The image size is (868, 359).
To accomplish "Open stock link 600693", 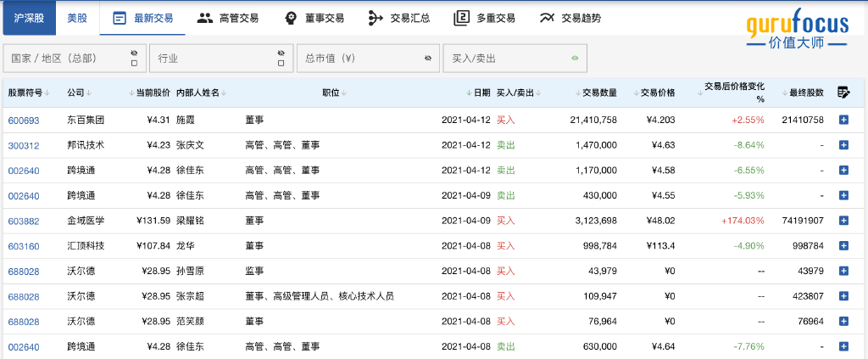I will click(x=24, y=121).
